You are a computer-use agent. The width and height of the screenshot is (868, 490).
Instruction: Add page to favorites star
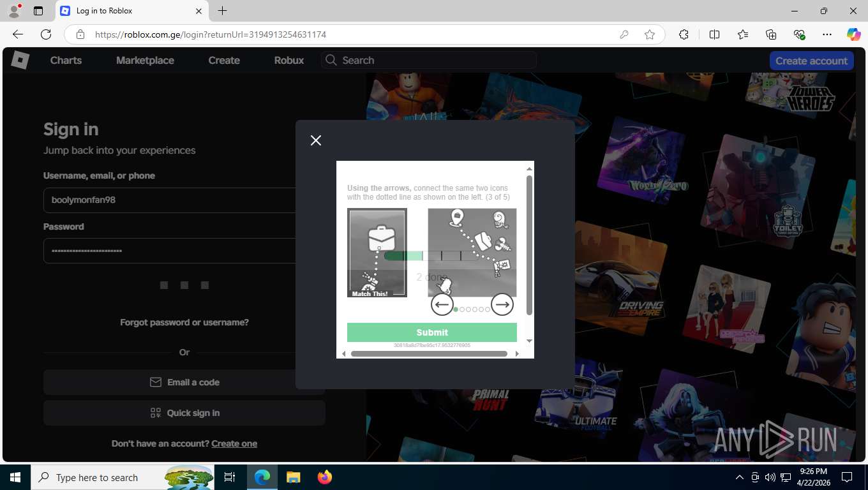(650, 34)
